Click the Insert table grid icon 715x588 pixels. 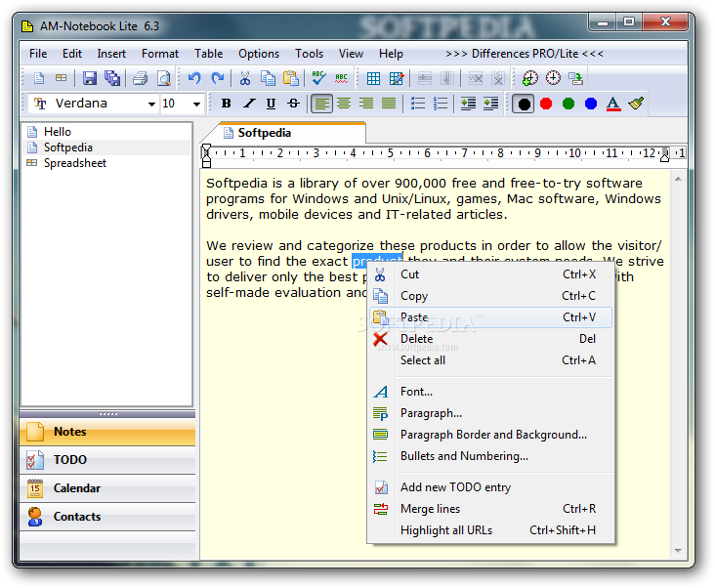pos(373,79)
